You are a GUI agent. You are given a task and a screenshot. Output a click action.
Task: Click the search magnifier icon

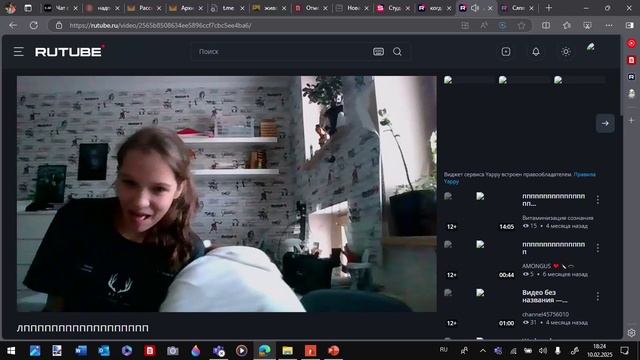tap(397, 52)
